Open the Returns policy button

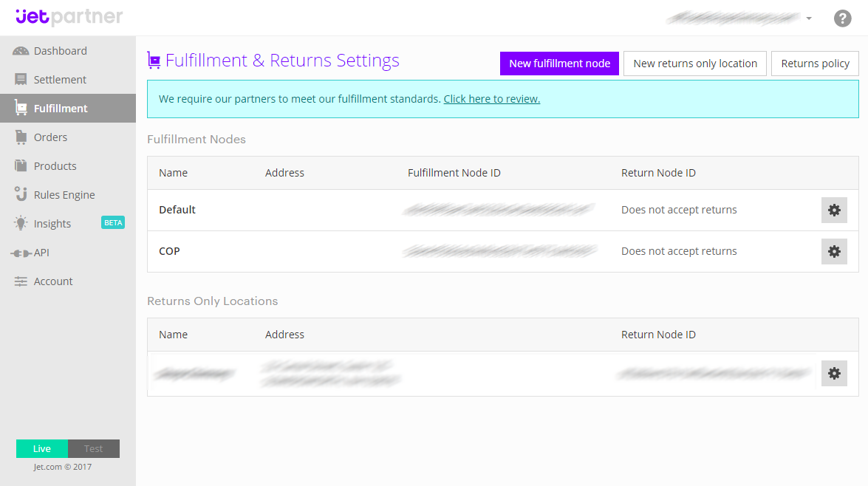pyautogui.click(x=815, y=64)
